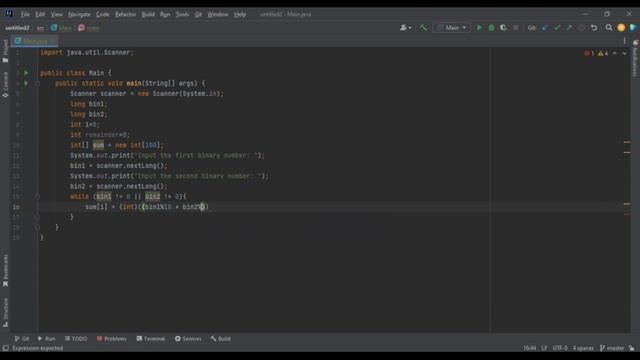Click untitled2 in the navigation breadcrumb
The width and height of the screenshot is (640, 360).
[x=18, y=28]
